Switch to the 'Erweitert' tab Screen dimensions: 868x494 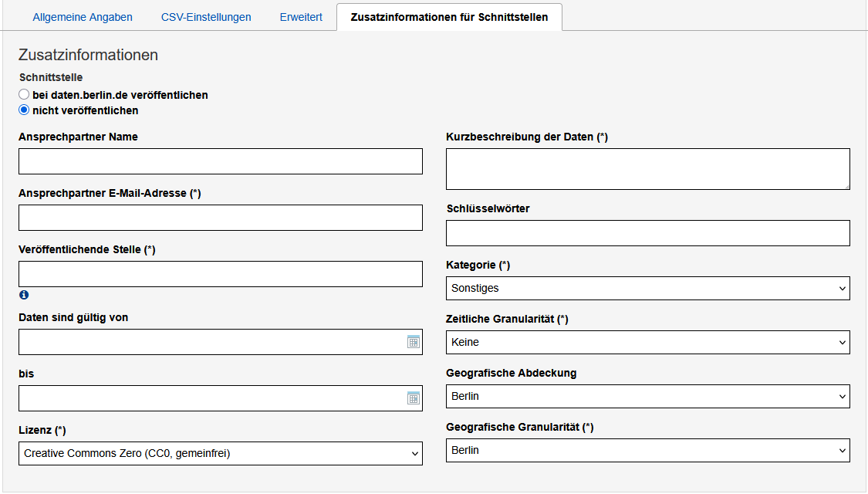300,16
